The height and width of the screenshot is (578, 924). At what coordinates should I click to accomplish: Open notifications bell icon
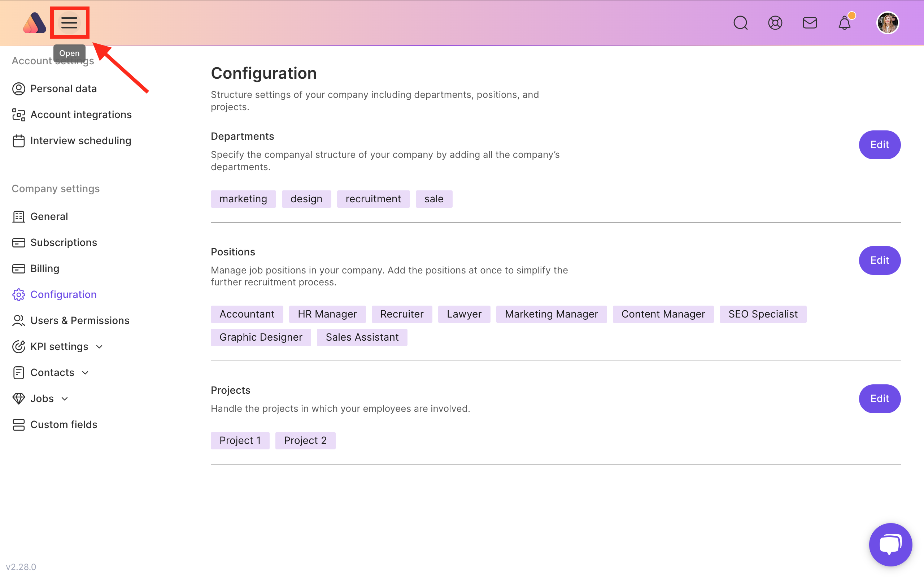click(845, 23)
